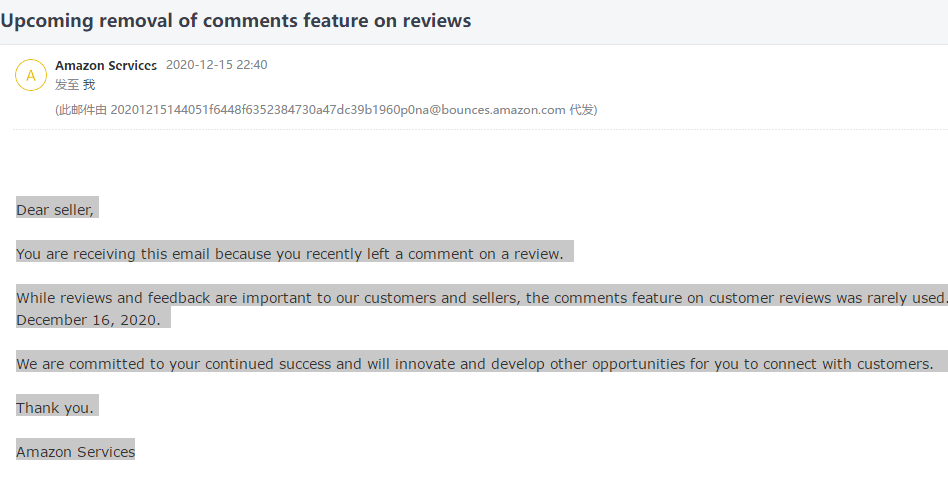The height and width of the screenshot is (482, 948).
Task: Click the 2020-12-15 22:40 timestamp
Action: [x=216, y=65]
